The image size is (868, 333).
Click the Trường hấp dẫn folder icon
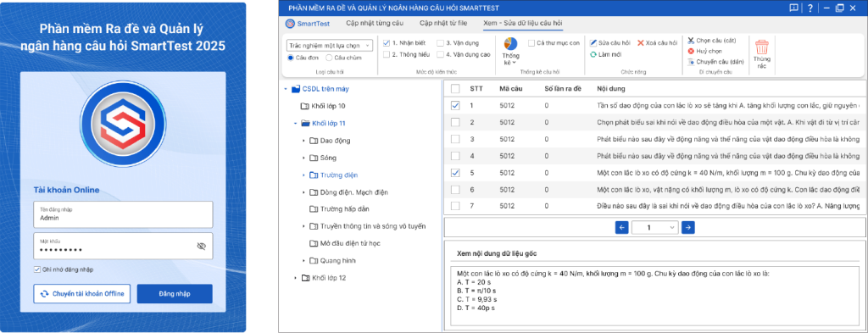(314, 209)
